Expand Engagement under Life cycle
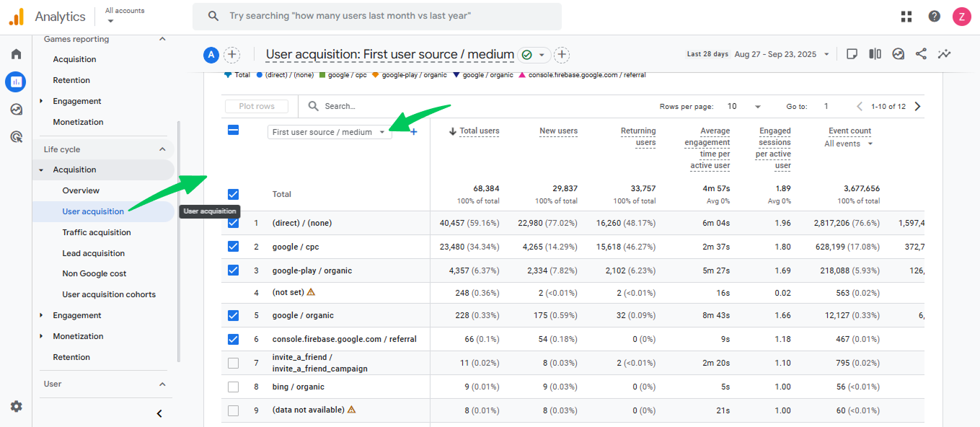Image resolution: width=980 pixels, height=427 pixels. (x=42, y=315)
